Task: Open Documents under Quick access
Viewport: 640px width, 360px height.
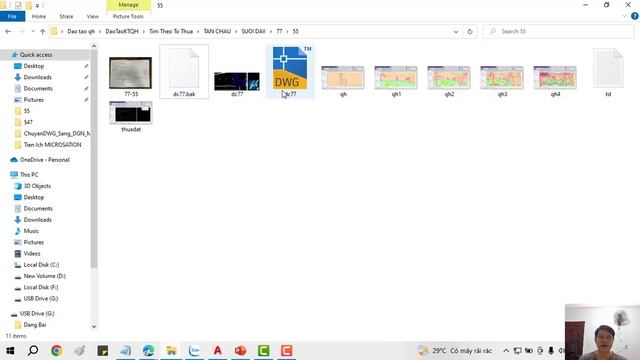Action: [x=38, y=89]
